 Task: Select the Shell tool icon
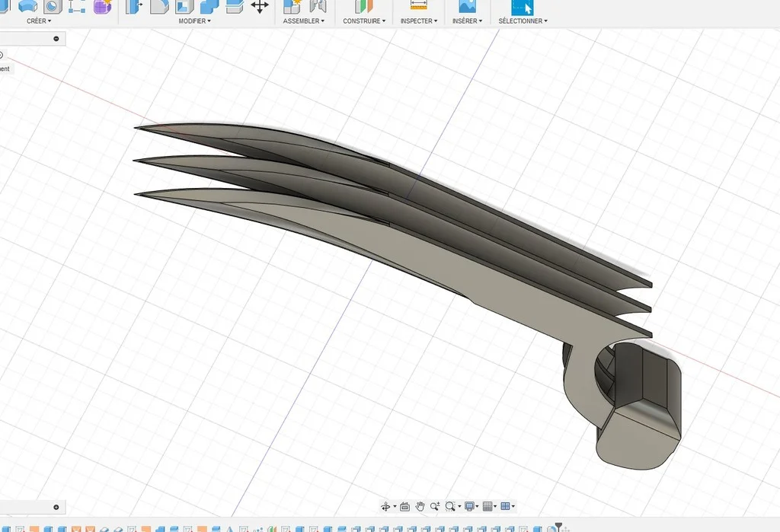[x=184, y=6]
